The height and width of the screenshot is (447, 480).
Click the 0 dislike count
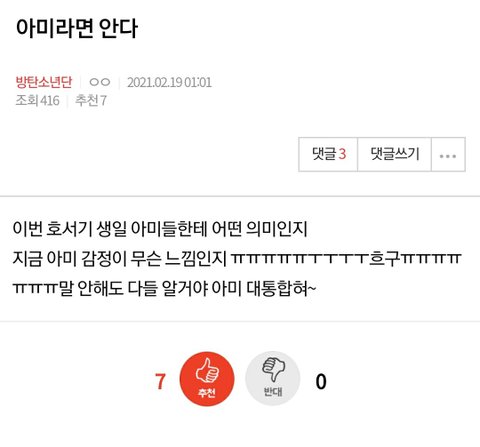[x=321, y=382]
